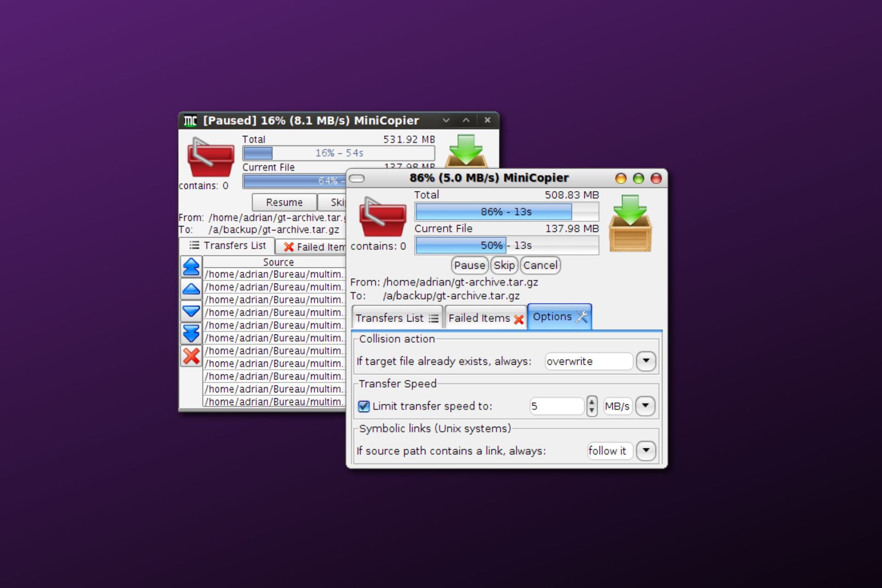Viewport: 882px width, 588px height.
Task: Click the wrench icon on the Options tab
Action: click(x=581, y=316)
